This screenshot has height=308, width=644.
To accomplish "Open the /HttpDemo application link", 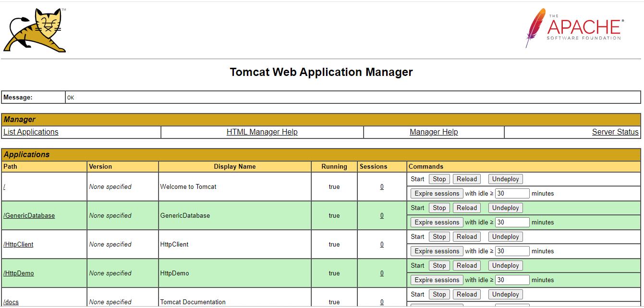I will (19, 273).
